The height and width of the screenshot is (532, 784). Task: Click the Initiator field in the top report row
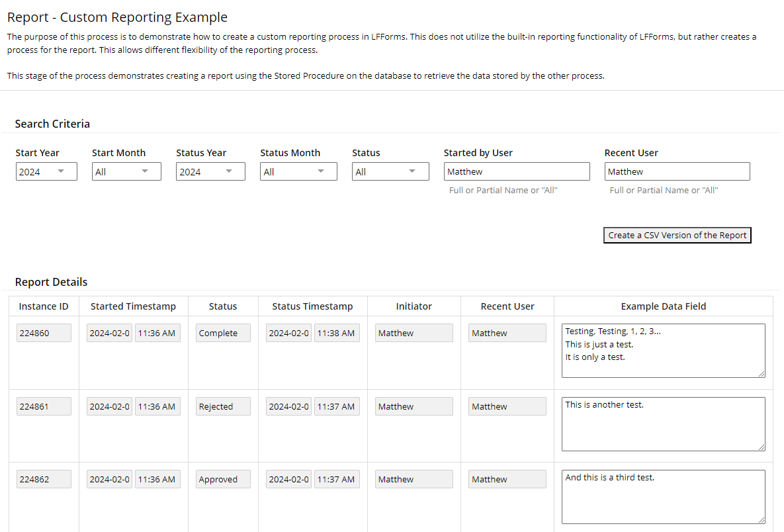point(414,332)
